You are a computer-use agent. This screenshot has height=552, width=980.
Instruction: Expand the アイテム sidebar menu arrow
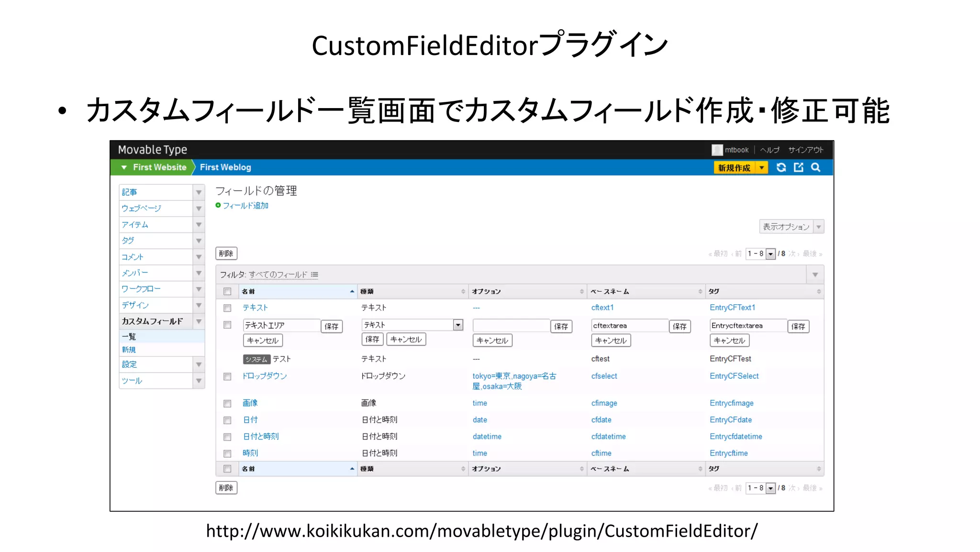[x=199, y=225]
